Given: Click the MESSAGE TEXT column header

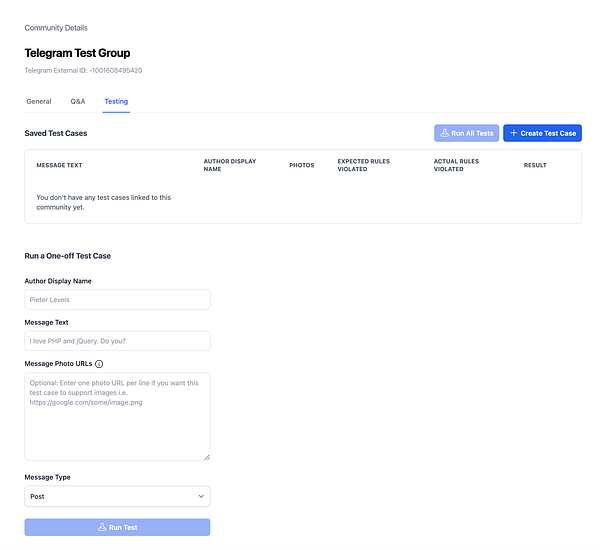Looking at the screenshot, I should [59, 165].
